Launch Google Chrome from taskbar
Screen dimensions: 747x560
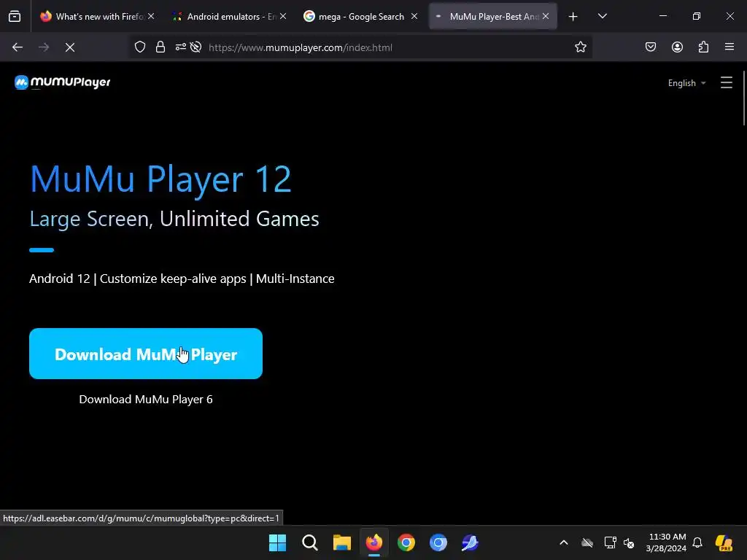406,542
